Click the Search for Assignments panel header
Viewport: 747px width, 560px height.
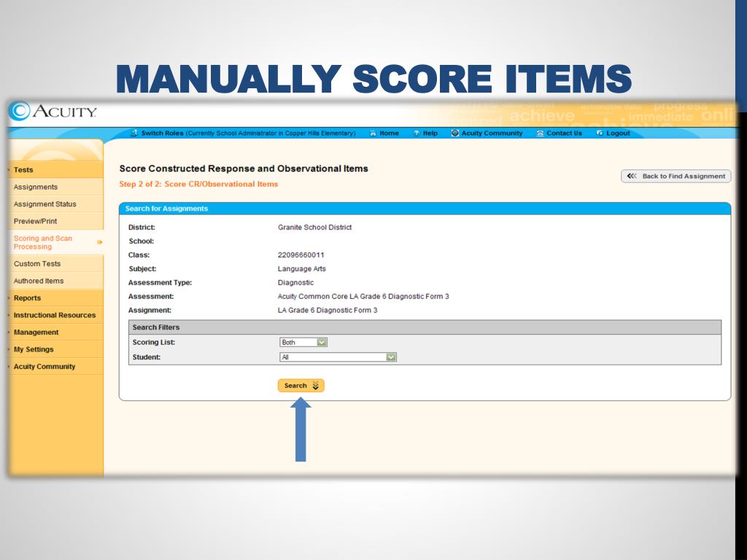pyautogui.click(x=425, y=209)
